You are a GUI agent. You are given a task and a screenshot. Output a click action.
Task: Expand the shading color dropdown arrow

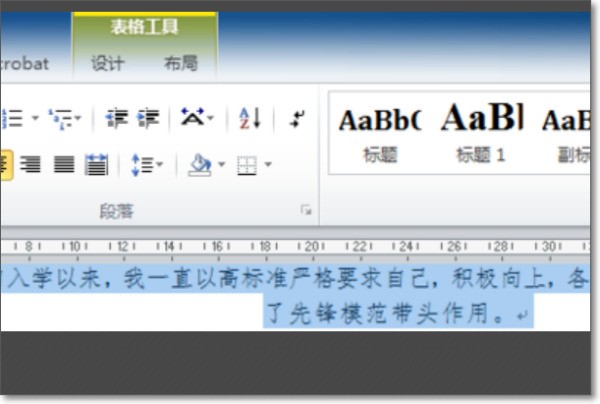221,165
